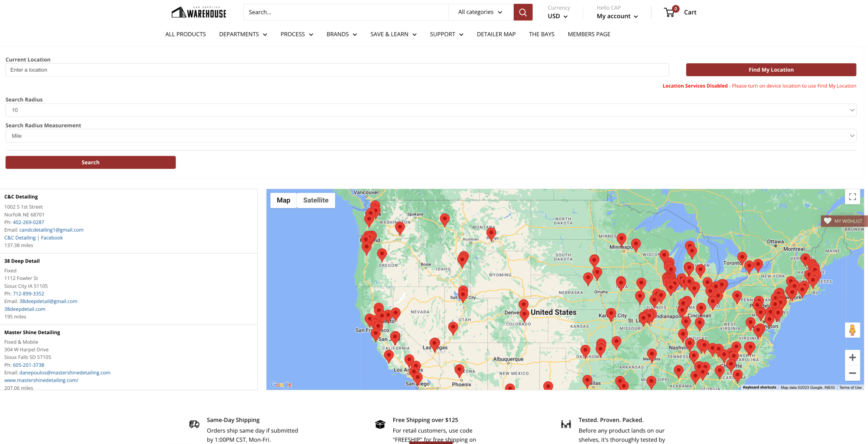Open the 38deepdetail.com website link
Viewport: 868px width, 444px height.
[x=25, y=309]
